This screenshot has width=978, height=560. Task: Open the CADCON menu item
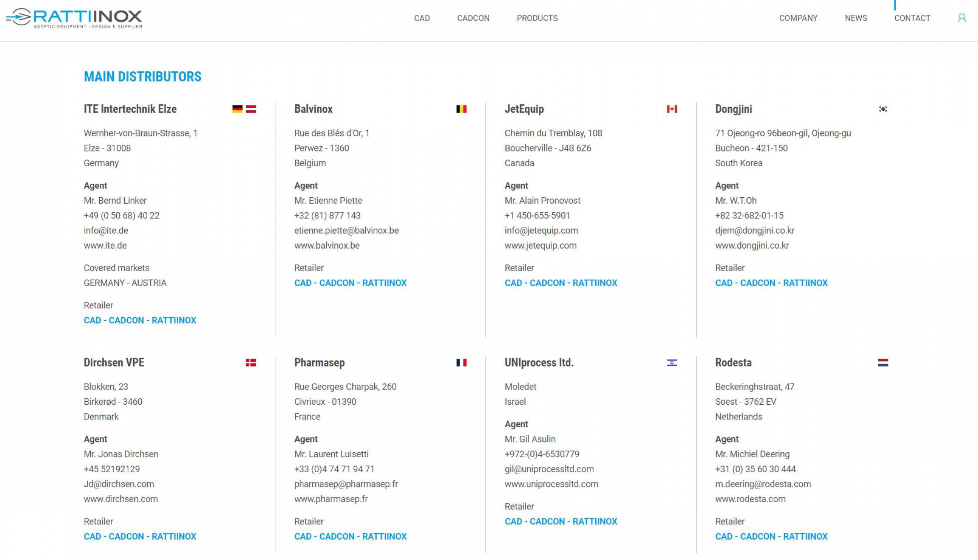pos(473,18)
